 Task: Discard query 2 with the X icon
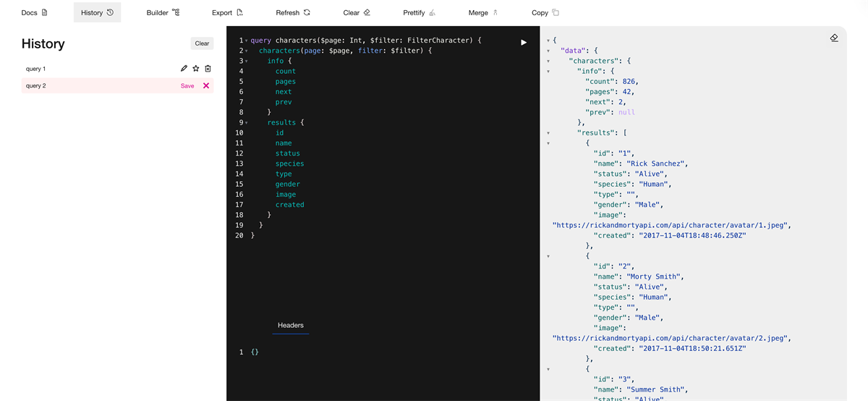(x=206, y=85)
